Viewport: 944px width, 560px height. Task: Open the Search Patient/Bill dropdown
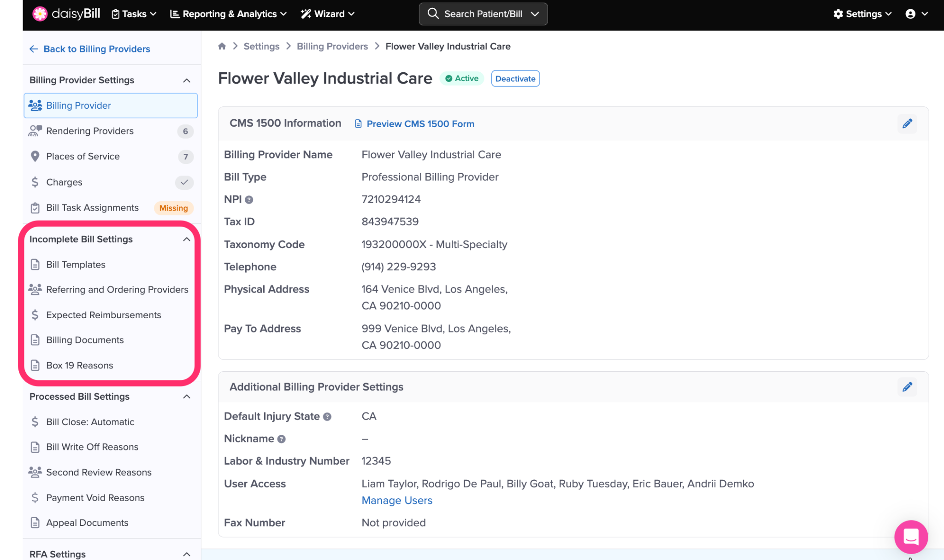(535, 14)
